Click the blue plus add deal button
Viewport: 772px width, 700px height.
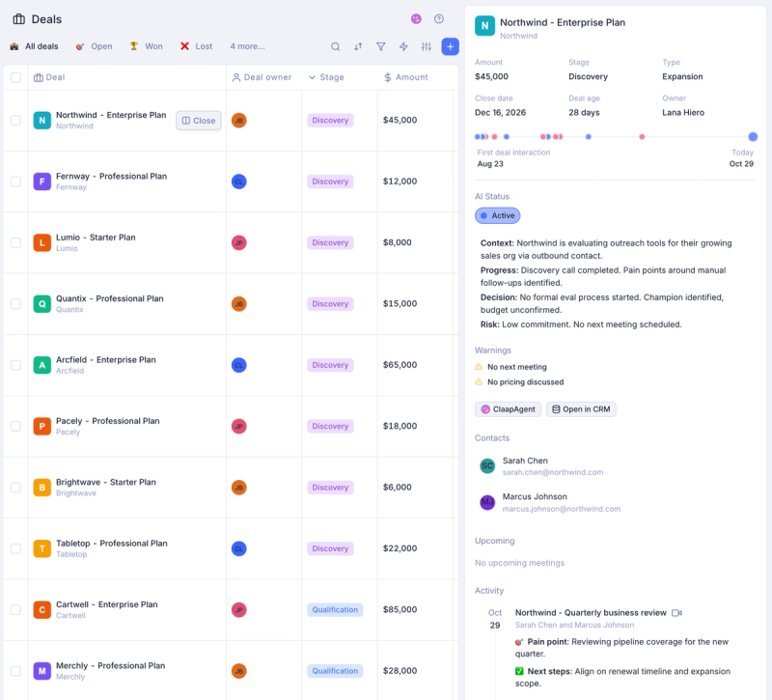pos(450,46)
